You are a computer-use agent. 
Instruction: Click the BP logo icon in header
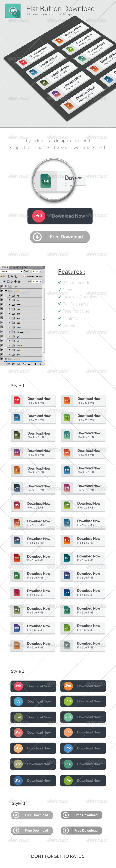tap(13, 11)
